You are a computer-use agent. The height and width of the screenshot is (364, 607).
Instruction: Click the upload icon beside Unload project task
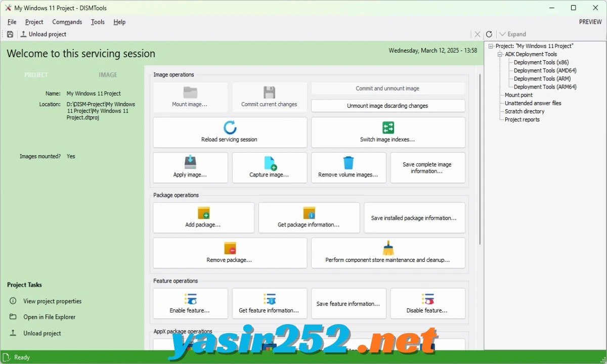click(x=13, y=333)
